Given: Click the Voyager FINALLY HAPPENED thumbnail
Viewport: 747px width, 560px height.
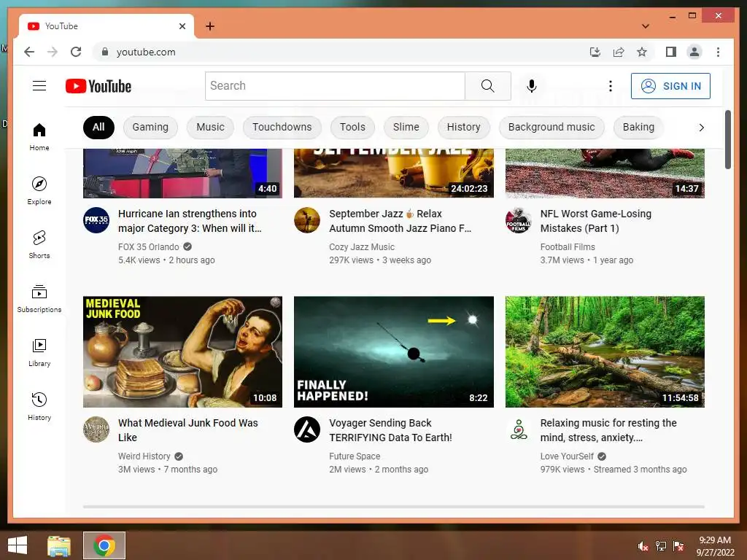Looking at the screenshot, I should (x=393, y=352).
